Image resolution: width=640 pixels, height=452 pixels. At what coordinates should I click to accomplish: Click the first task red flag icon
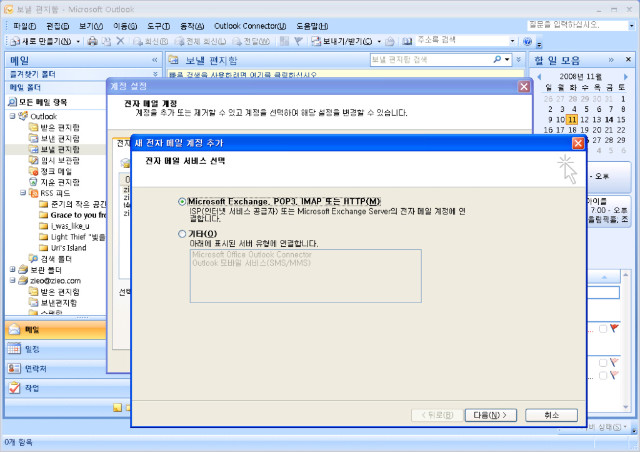tap(614, 328)
